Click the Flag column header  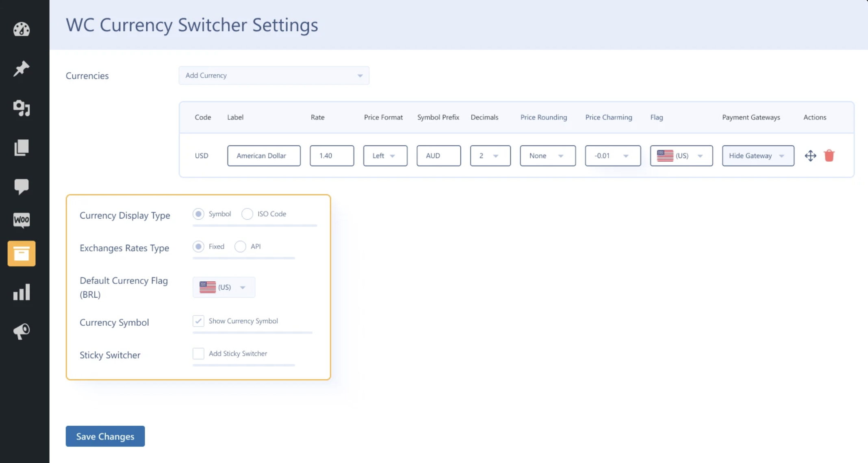[x=657, y=117]
